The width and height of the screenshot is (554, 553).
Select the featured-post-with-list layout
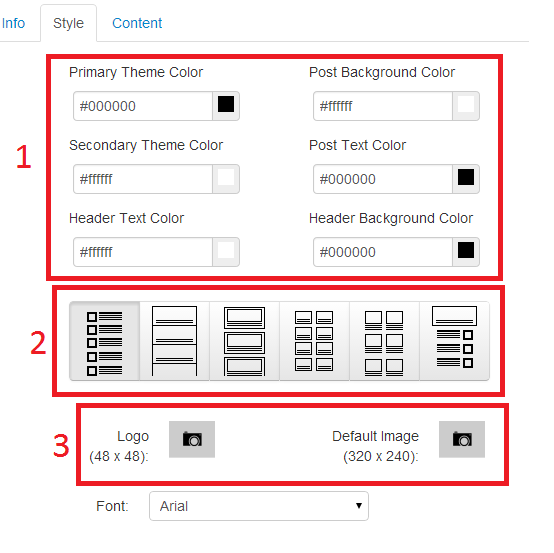coord(454,341)
